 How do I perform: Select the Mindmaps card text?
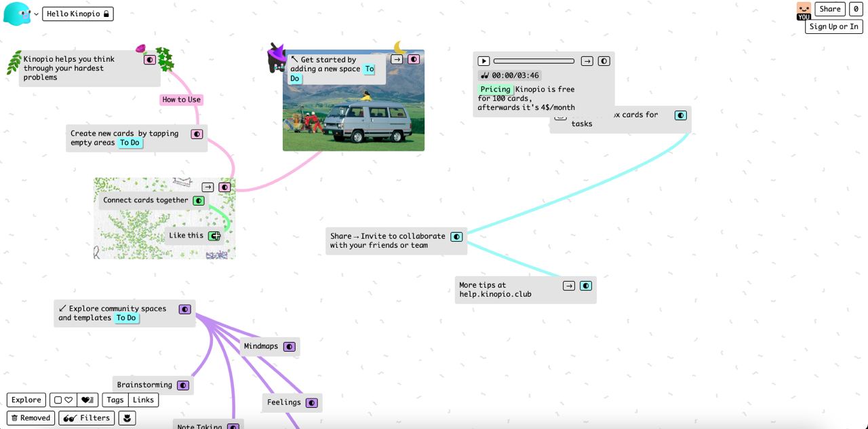(261, 346)
